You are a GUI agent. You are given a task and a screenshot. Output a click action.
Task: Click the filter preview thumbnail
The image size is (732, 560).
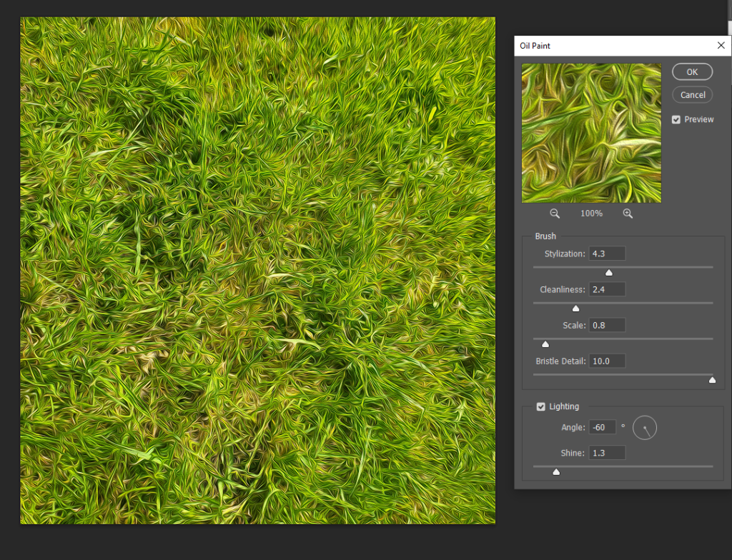[x=591, y=133]
